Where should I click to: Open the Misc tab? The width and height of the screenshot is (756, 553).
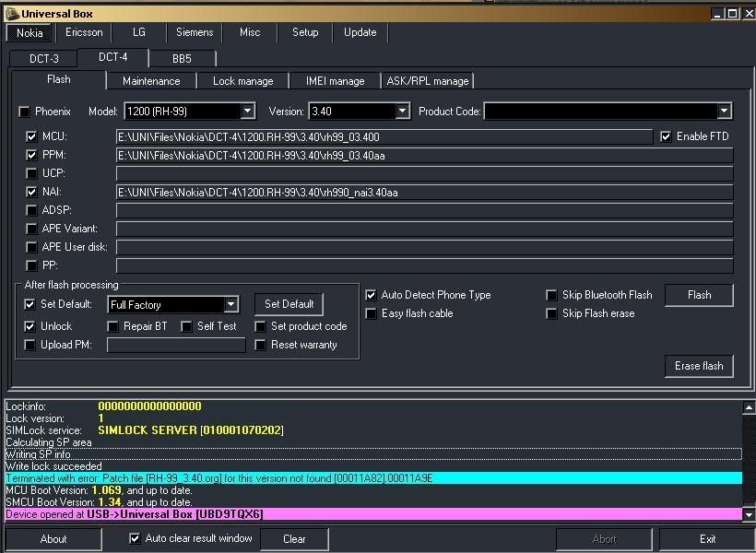[x=250, y=32]
